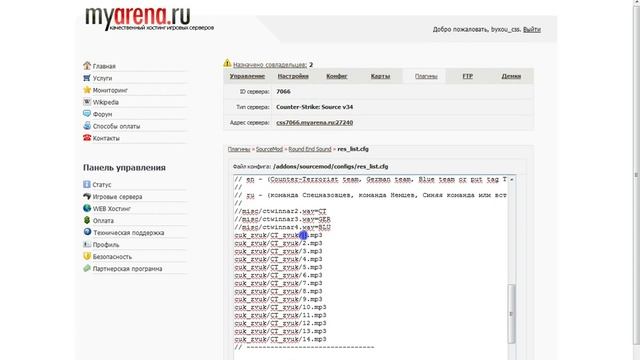Click the browser page vertical scrollbar
The height and width of the screenshot is (360, 640).
(636, 174)
